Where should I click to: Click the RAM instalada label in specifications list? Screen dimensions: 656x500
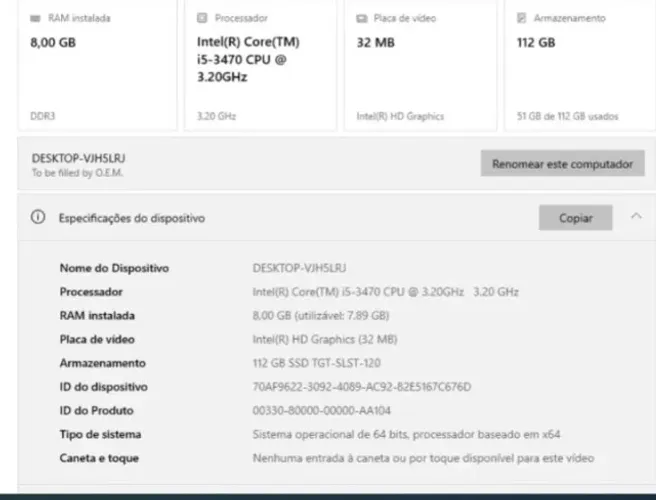(97, 315)
